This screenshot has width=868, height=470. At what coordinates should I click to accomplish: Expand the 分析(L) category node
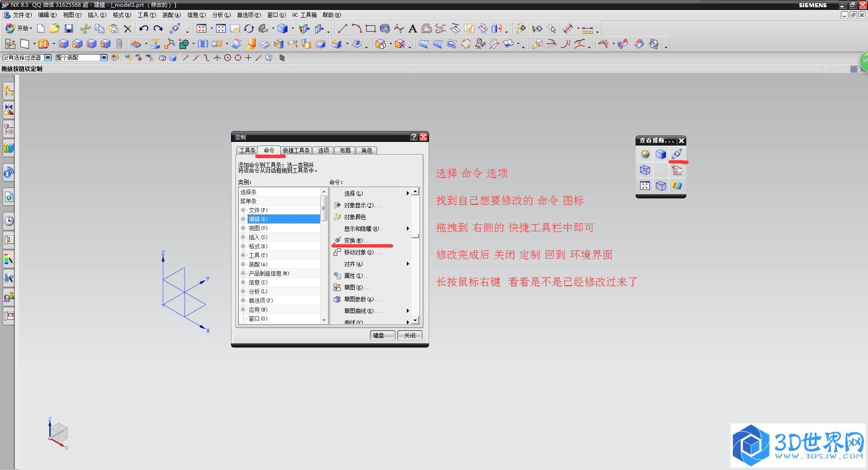click(x=243, y=291)
